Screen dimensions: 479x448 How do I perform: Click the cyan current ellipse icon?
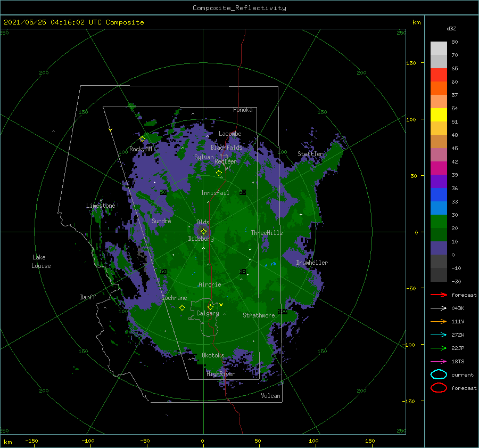point(439,374)
